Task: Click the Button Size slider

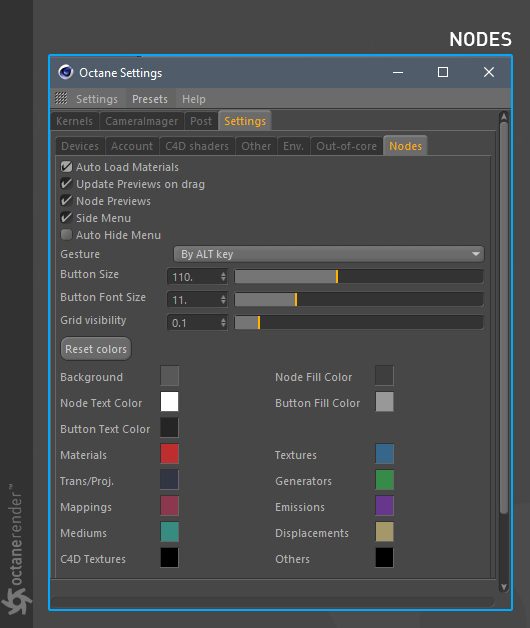Action: coord(359,277)
